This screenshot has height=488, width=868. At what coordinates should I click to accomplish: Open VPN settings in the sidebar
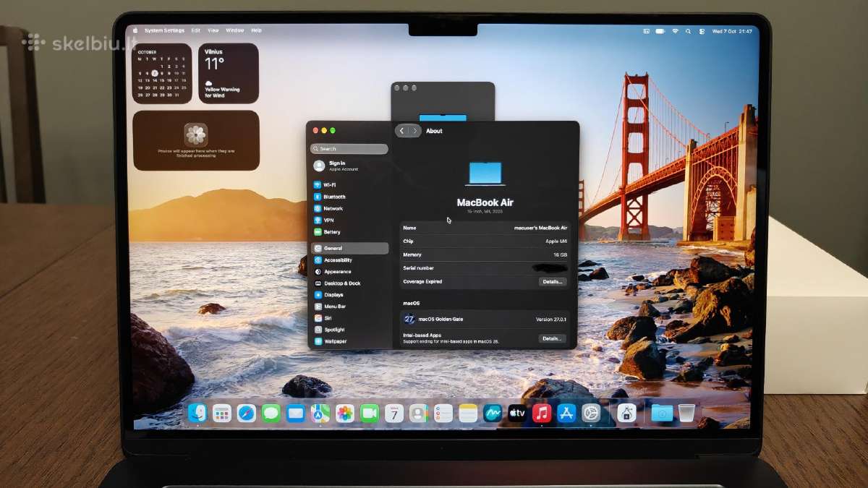point(349,220)
